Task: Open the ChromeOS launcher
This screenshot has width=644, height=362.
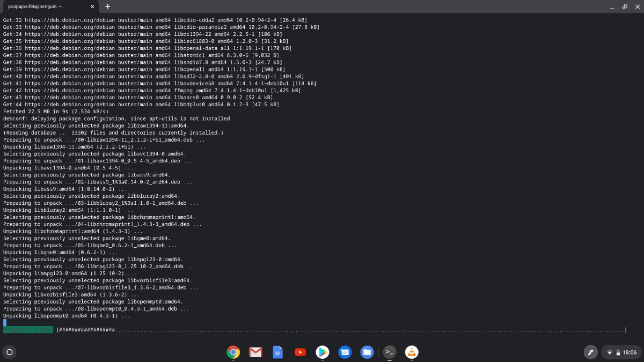Action: click(9, 352)
